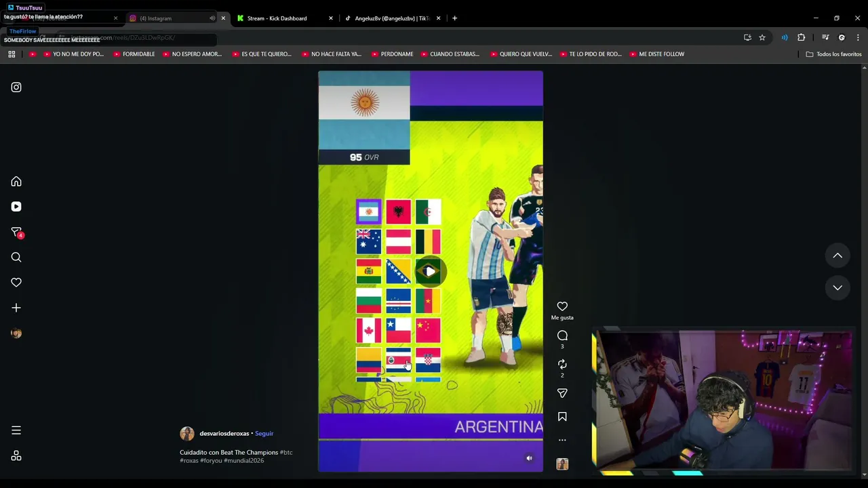This screenshot has width=868, height=488.
Task: Open the bookmarks bar apps grid
Action: coord(12,54)
